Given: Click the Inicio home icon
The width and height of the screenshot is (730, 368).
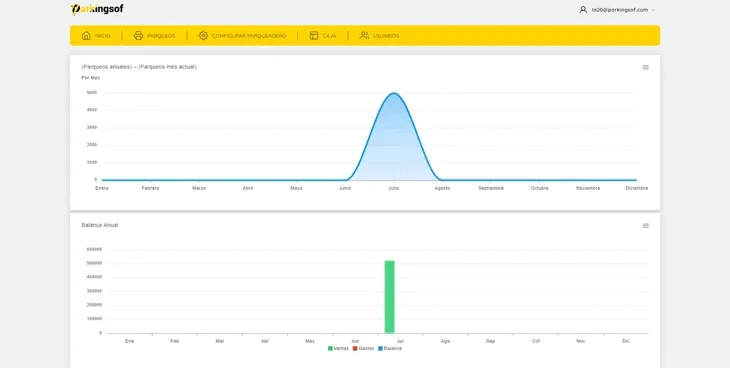Looking at the screenshot, I should point(86,35).
